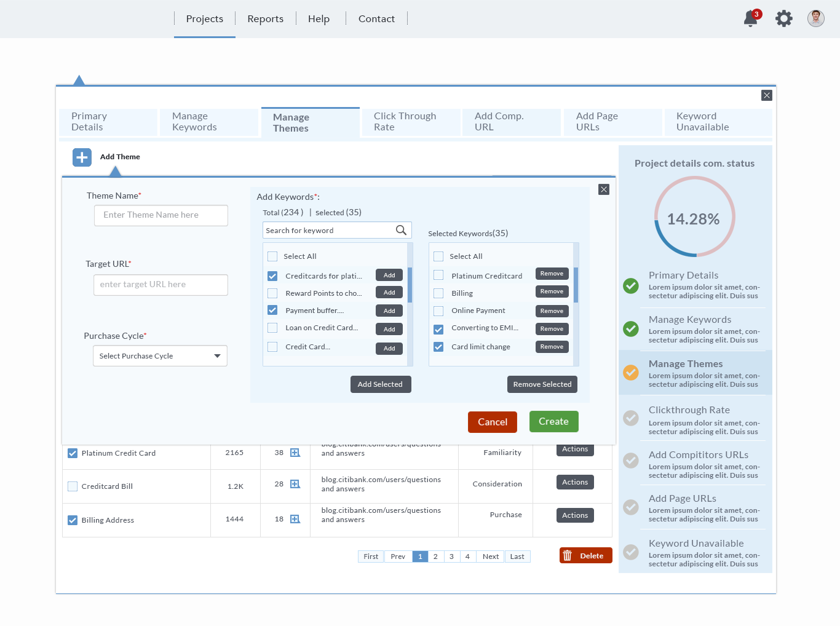Switch to the Add Page URLs tab
This screenshot has width=840, height=626.
click(613, 122)
